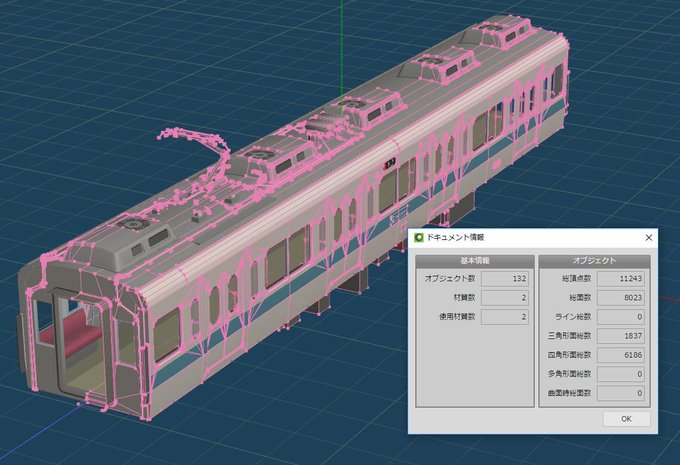Click the 四角形面総数 label
The width and height of the screenshot is (680, 465).
point(570,355)
